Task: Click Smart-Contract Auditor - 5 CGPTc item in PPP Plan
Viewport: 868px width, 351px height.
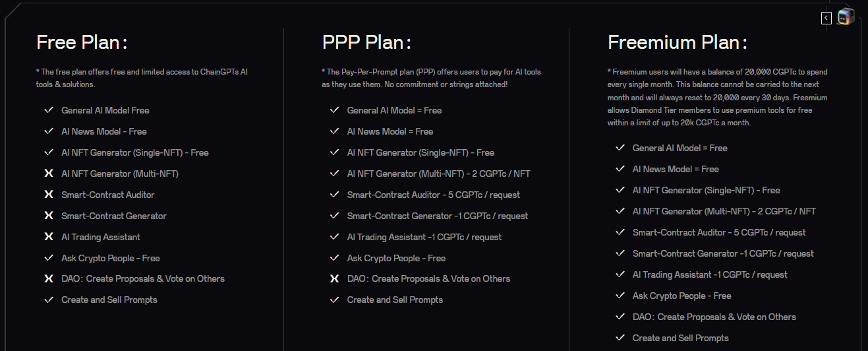Action: click(434, 195)
